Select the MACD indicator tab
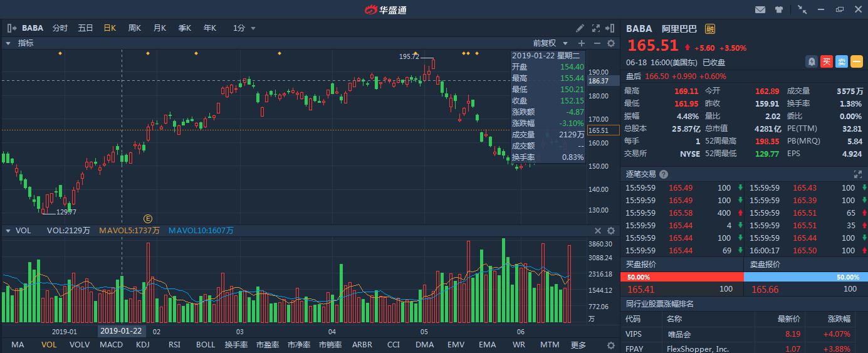 tap(112, 345)
